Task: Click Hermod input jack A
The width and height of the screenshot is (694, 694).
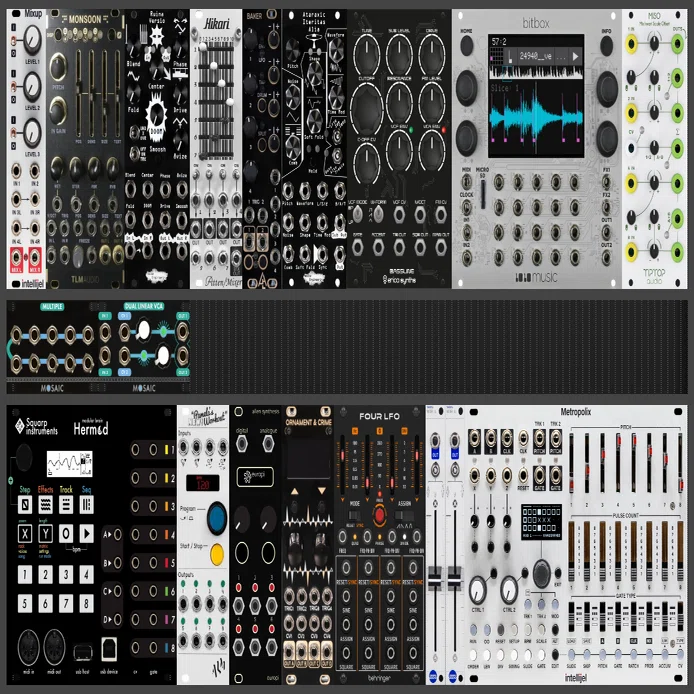Action: pos(118,535)
